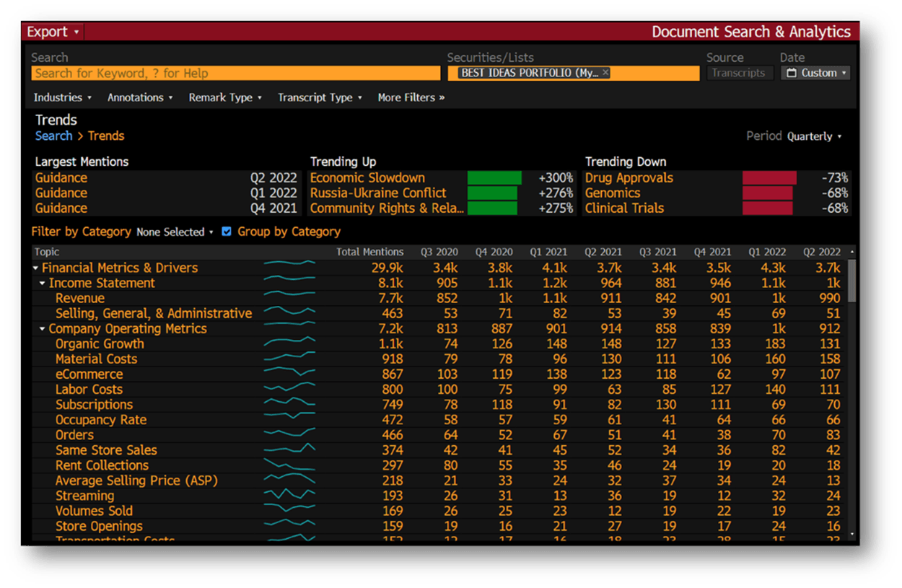Disable the Group by Category checkbox

coord(226,232)
